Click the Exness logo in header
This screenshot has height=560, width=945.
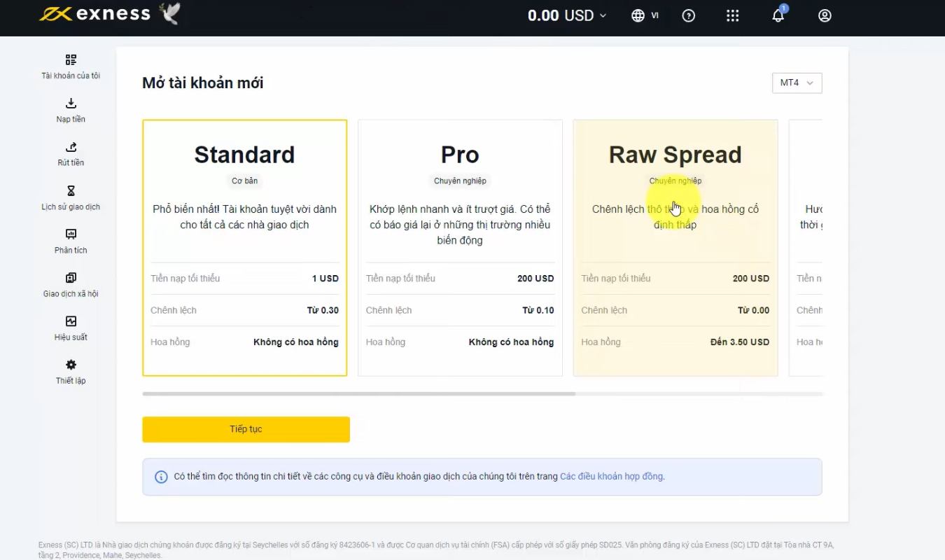click(x=94, y=14)
